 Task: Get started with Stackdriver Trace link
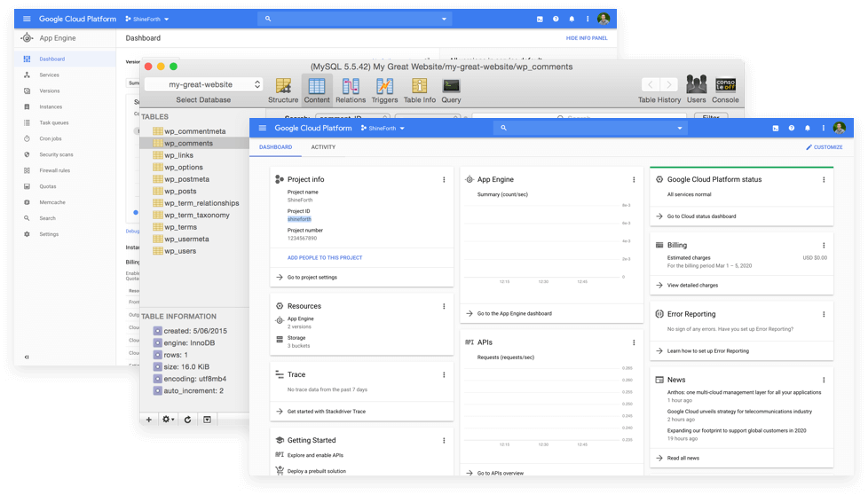pos(327,412)
